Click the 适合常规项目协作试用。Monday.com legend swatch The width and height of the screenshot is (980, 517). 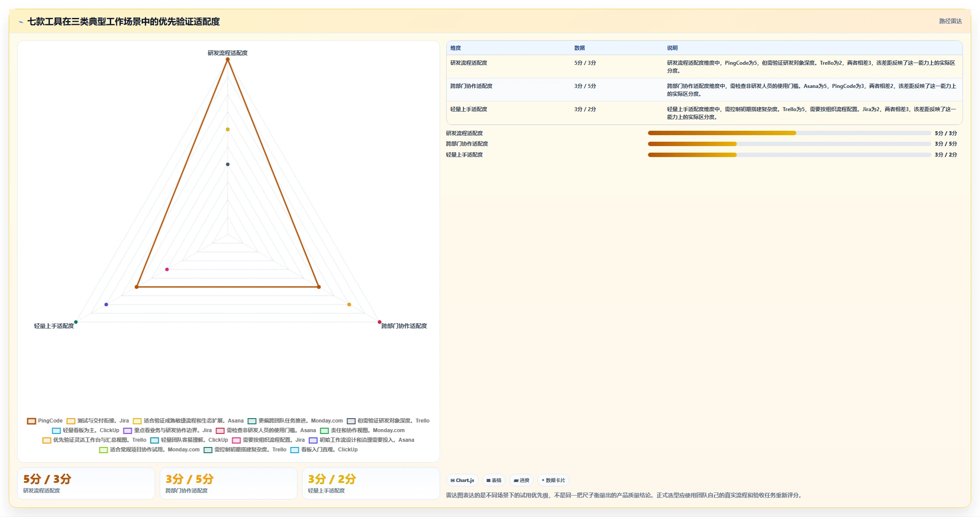[x=103, y=450]
